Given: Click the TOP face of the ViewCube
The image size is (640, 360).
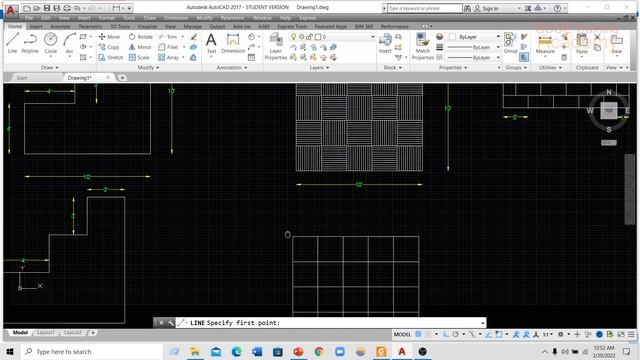Looking at the screenshot, I should [609, 111].
